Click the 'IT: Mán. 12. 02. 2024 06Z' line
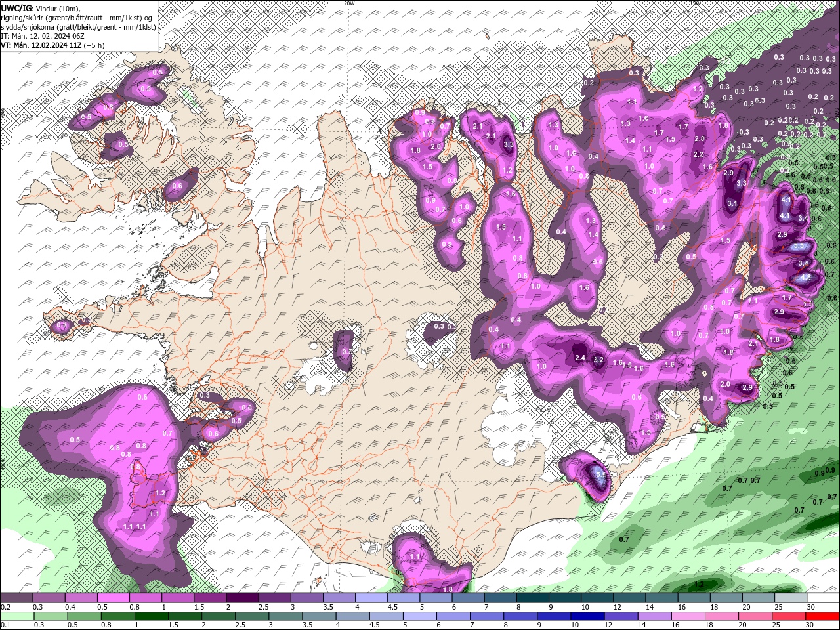Viewport: 840px width, 630px height. (x=42, y=35)
